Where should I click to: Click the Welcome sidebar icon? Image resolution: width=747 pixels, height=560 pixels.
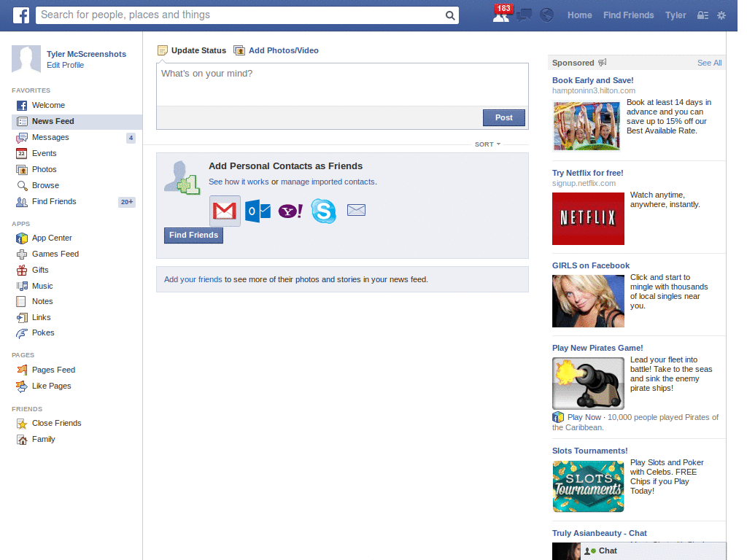pyautogui.click(x=21, y=105)
